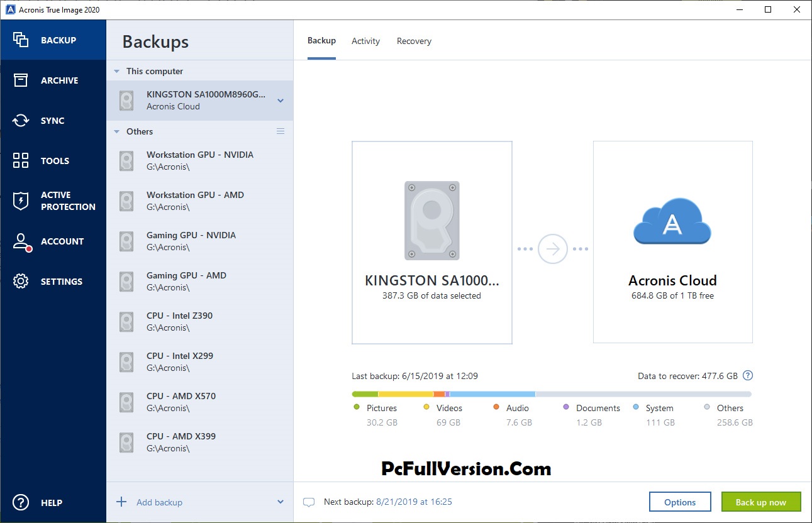Collapse the This computer group
The height and width of the screenshot is (523, 812).
116,72
